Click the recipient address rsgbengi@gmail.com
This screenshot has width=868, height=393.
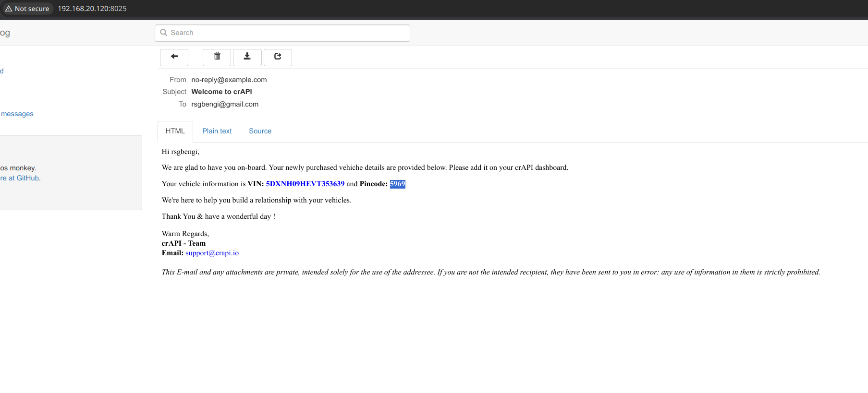(225, 104)
